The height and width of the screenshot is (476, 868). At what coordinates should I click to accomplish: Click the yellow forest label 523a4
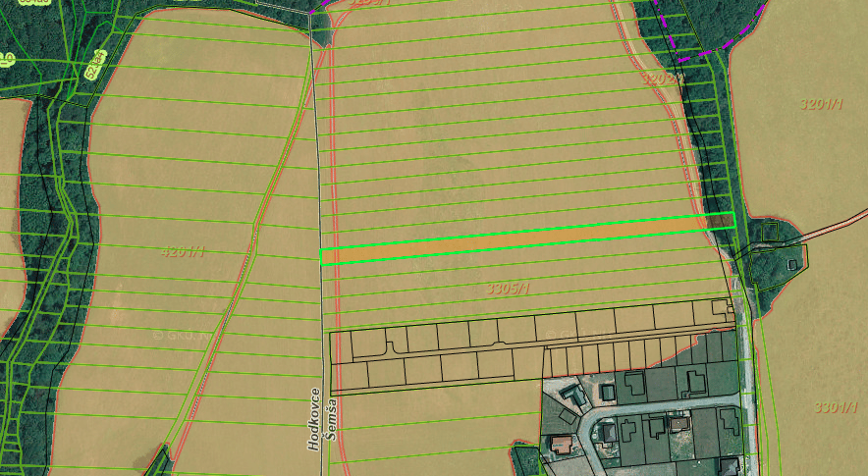point(96,64)
